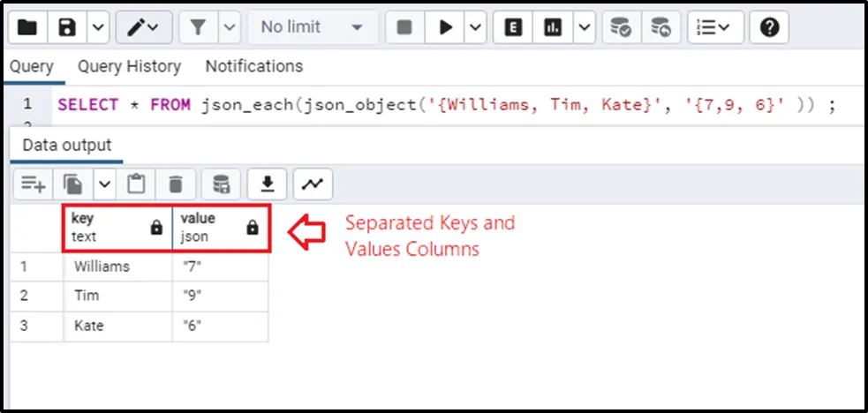Click the Commit database icon
This screenshot has width=868, height=413.
[x=622, y=27]
